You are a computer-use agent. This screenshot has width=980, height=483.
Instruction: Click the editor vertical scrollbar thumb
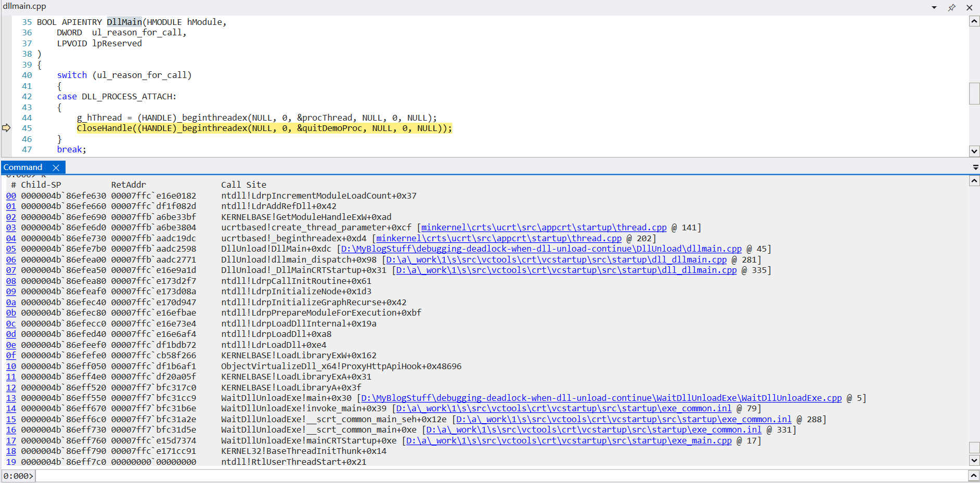(974, 94)
